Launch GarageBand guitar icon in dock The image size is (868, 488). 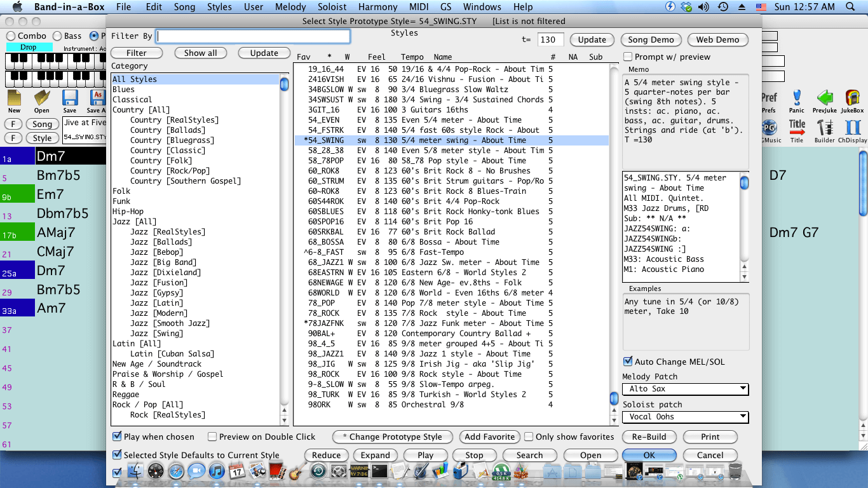click(x=297, y=471)
